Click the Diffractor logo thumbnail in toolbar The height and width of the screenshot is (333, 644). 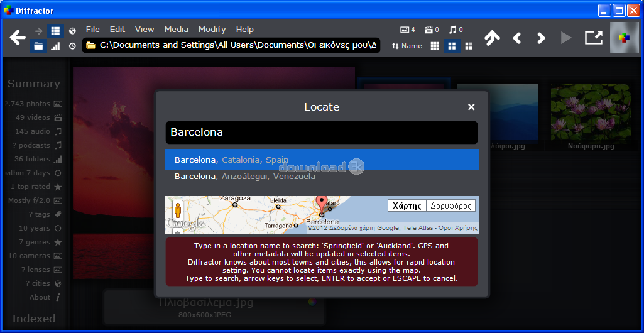click(625, 38)
